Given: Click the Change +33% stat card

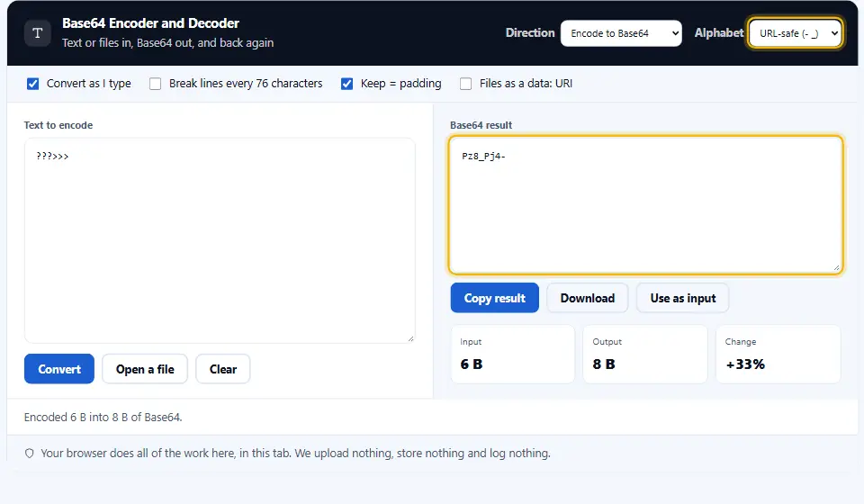Looking at the screenshot, I should pos(778,355).
